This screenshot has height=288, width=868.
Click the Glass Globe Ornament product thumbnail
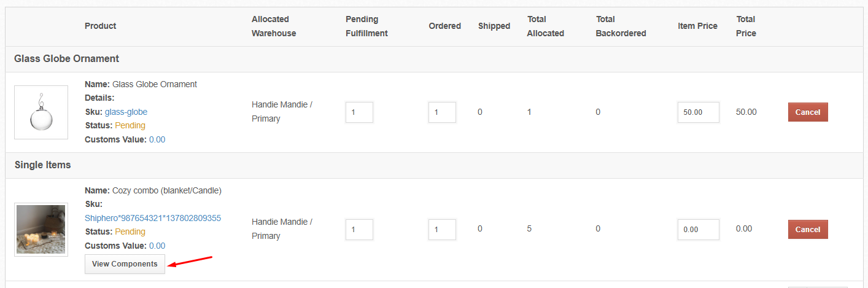[x=41, y=112]
